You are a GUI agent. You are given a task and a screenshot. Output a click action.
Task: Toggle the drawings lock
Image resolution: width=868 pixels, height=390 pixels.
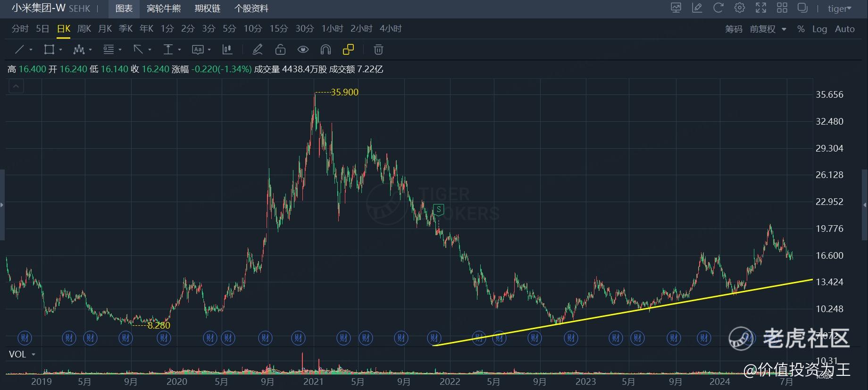280,49
